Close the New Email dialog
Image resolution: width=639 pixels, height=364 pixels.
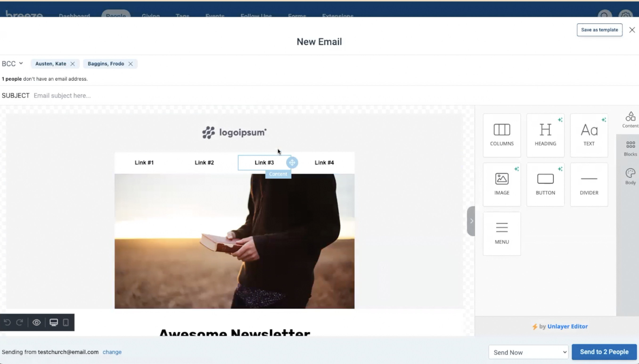632,30
